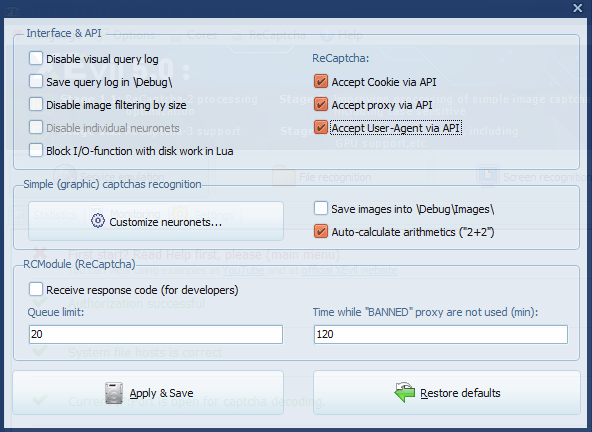Image resolution: width=592 pixels, height=432 pixels.
Task: Click the Queue limit: label
Action: pos(56,312)
